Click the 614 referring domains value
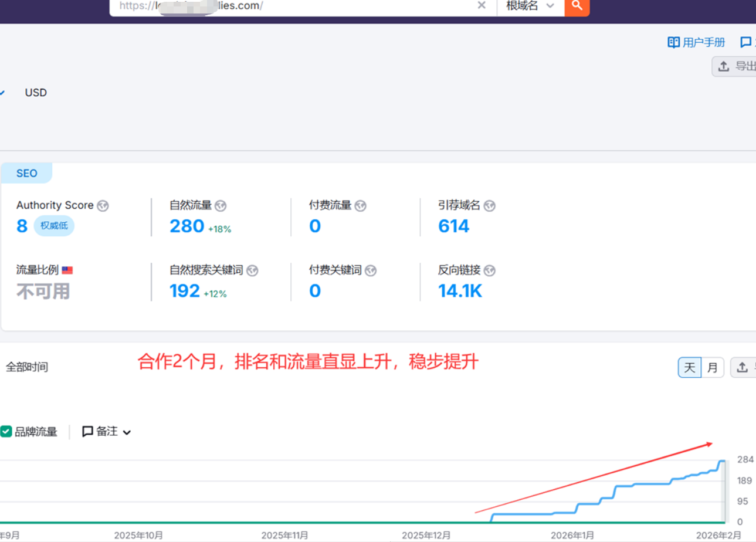Viewport: 756px width, 542px height. coord(454,226)
